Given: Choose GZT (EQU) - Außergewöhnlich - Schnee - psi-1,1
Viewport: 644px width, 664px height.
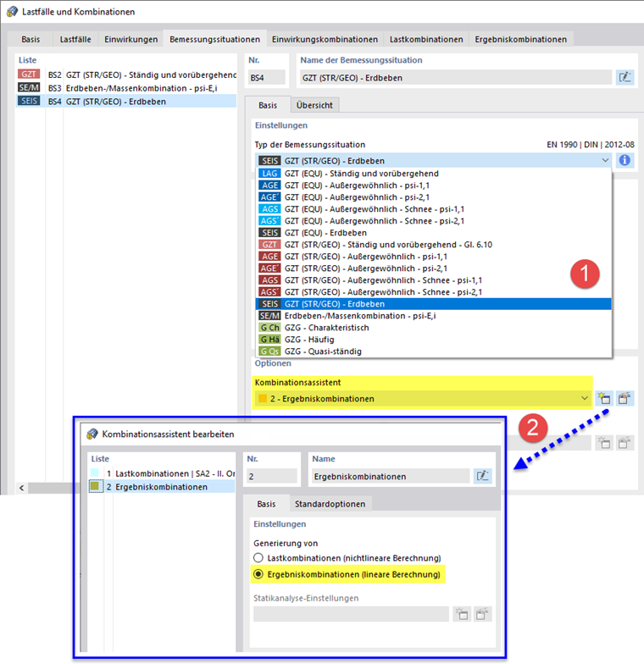Looking at the screenshot, I should point(434,208).
